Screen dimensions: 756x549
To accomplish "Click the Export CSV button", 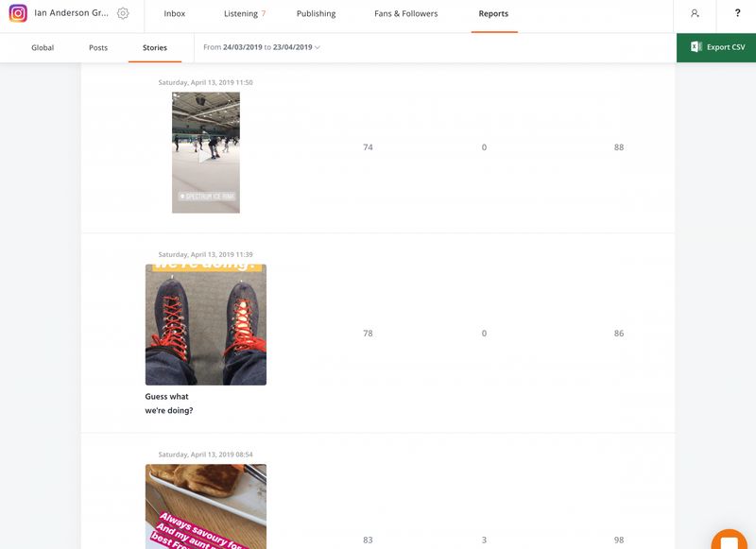I will tap(716, 47).
